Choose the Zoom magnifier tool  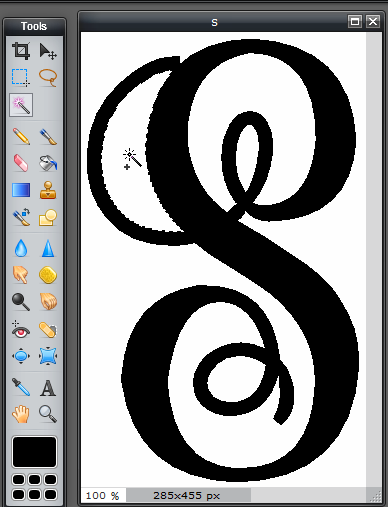[x=48, y=414]
